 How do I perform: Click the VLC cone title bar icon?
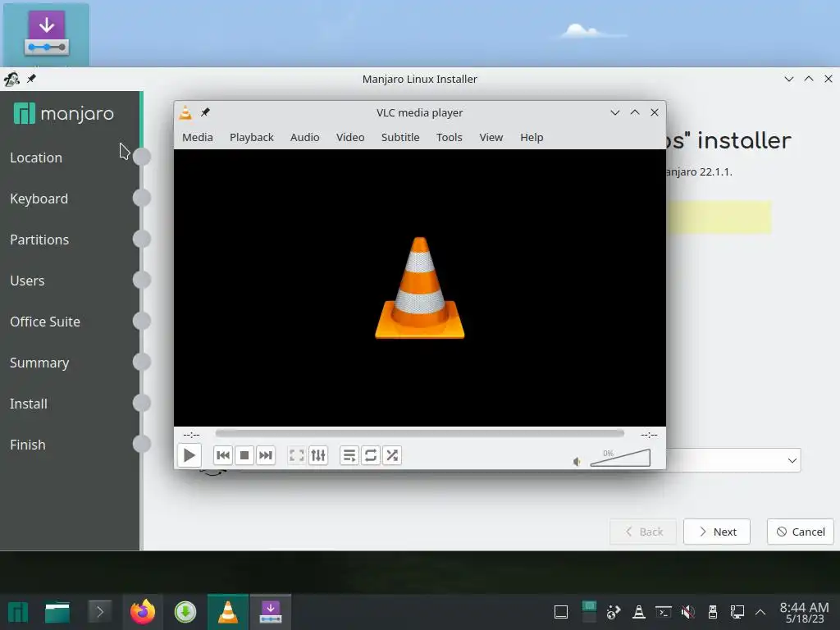[185, 112]
